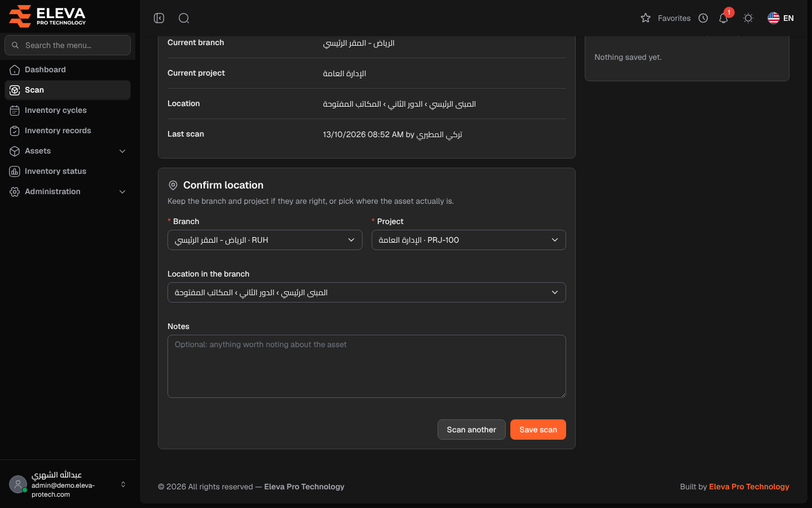Open the user account switcher arrows
Screen dimensions: 812x508
point(123,484)
